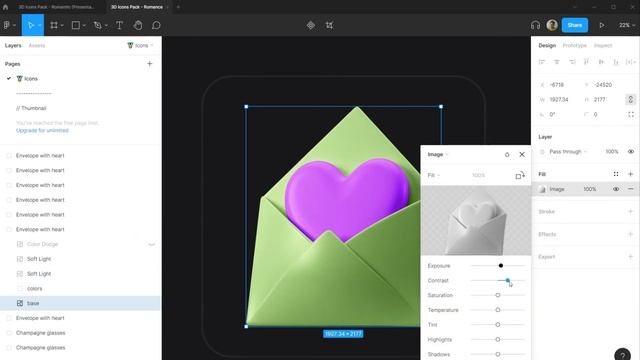Close the Image popup
Viewport: 640px width, 360px height.
coord(522,155)
